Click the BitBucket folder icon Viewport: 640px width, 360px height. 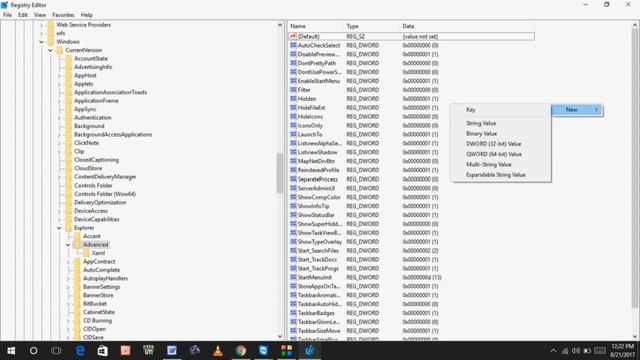[x=77, y=304]
